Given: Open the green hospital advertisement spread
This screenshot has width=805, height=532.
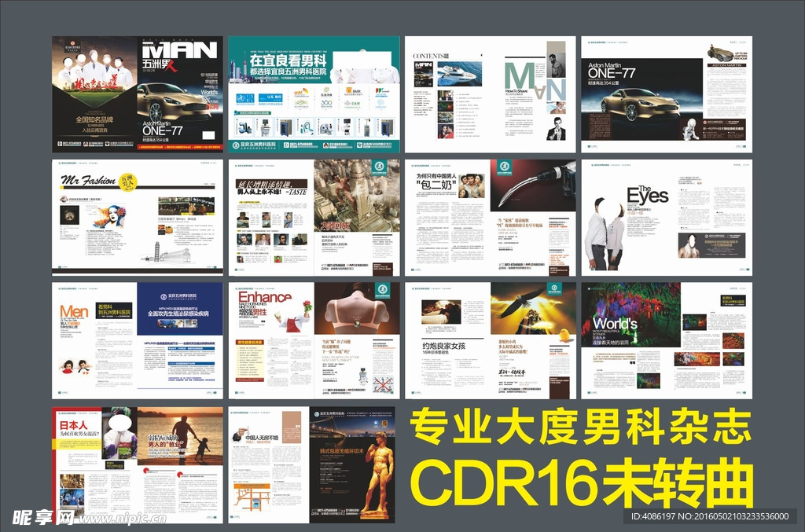Looking at the screenshot, I should point(314,94).
